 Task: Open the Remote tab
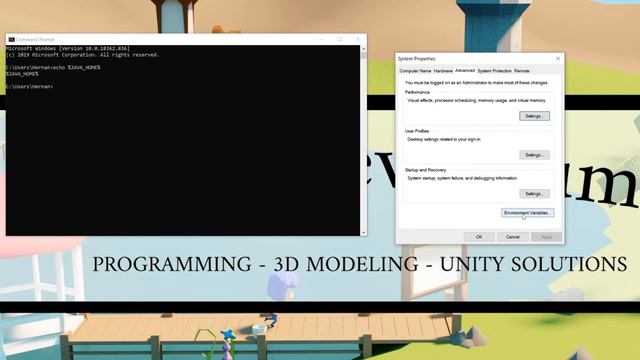522,71
